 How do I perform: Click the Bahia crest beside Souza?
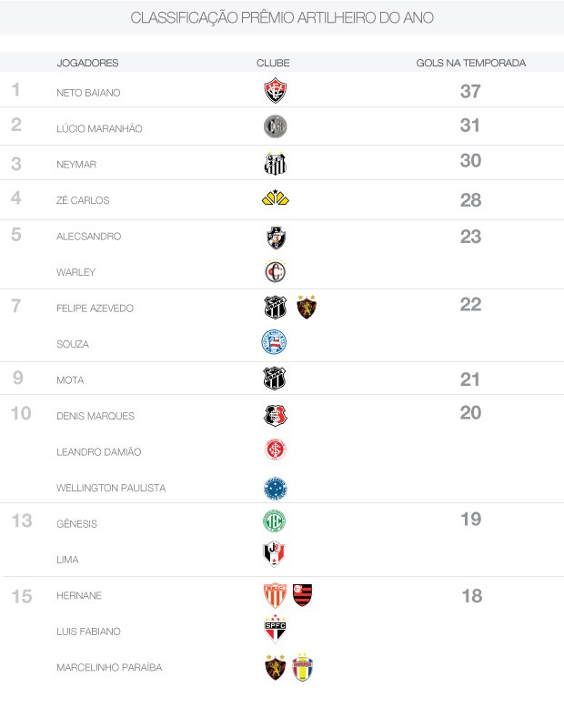click(275, 343)
